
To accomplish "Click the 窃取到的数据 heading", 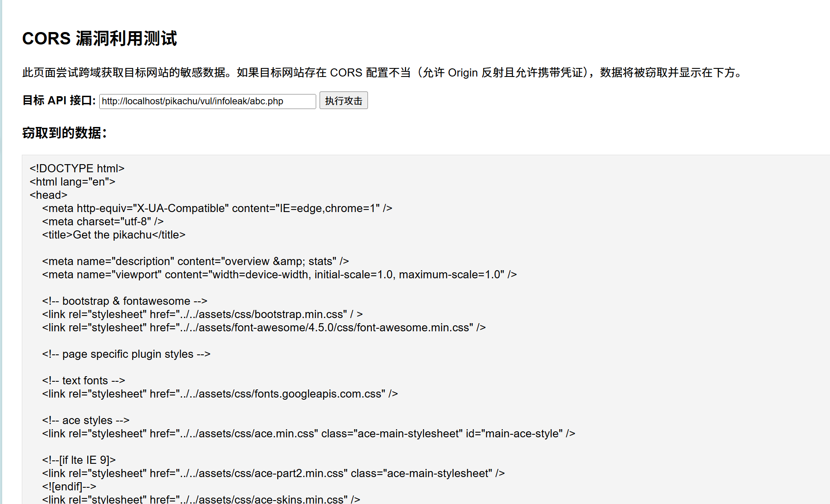I will pos(64,133).
